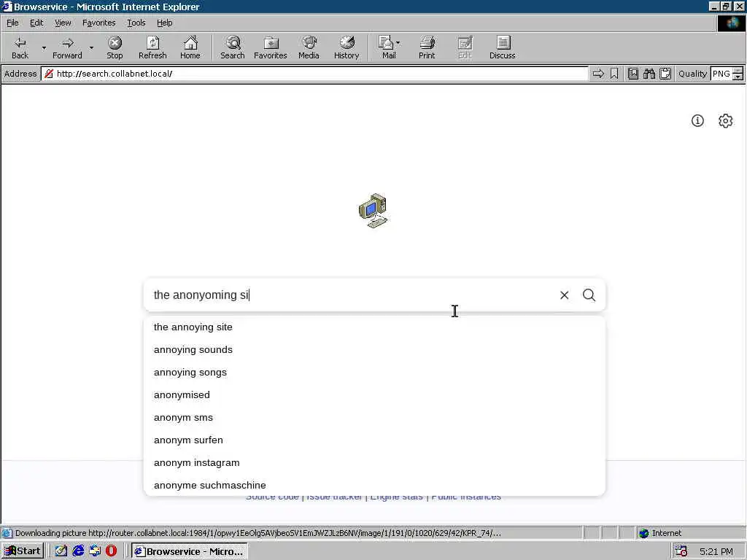Select suggestion 'annoying songs'
Screen dimensions: 747x560
coord(374,373)
